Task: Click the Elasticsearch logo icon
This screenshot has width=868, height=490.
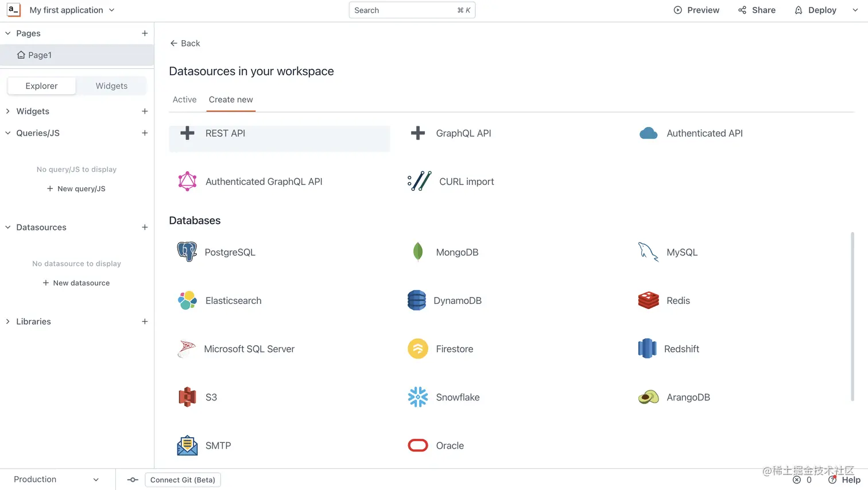Action: click(x=187, y=300)
